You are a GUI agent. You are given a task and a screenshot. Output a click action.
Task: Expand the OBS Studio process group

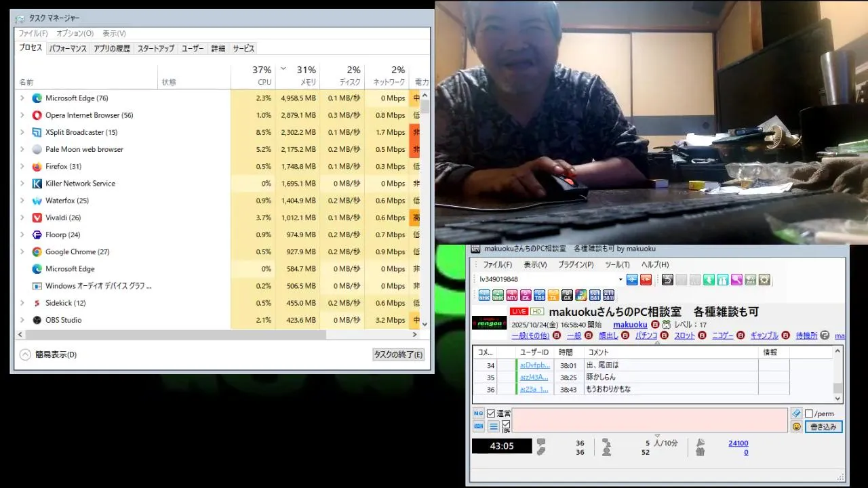click(x=22, y=320)
